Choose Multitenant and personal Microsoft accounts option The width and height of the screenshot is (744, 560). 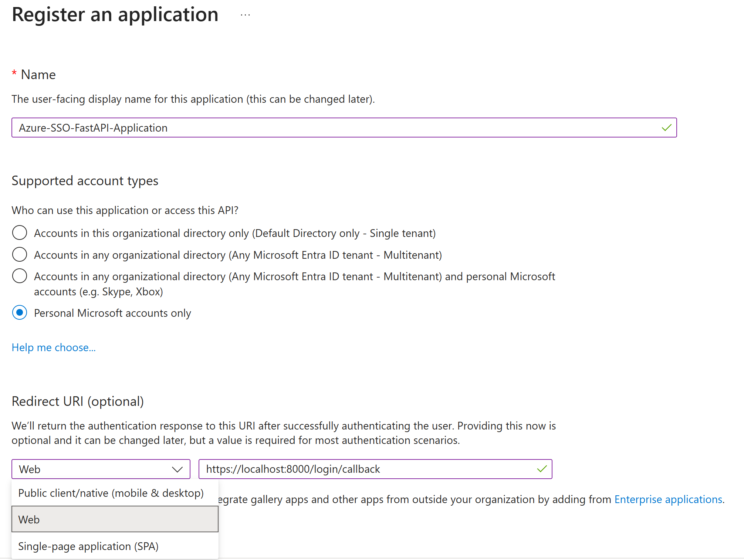point(20,276)
